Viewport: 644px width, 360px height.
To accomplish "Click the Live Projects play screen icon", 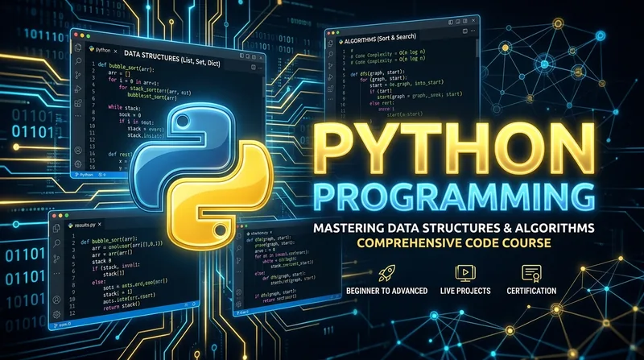I will click(x=465, y=273).
